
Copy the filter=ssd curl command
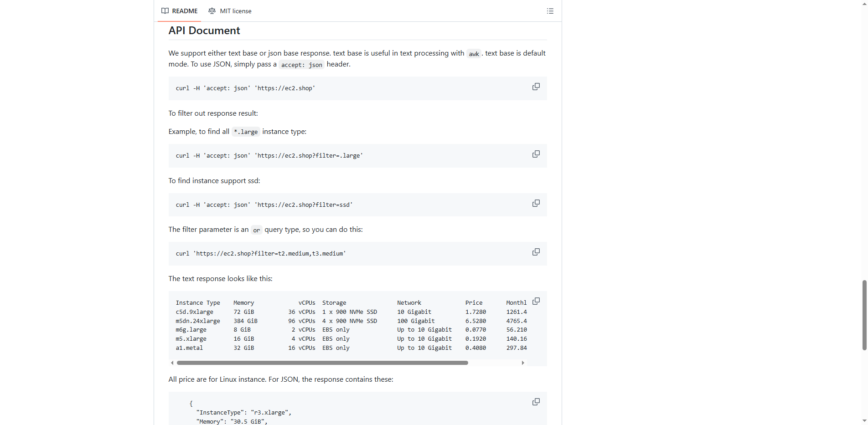coord(536,203)
